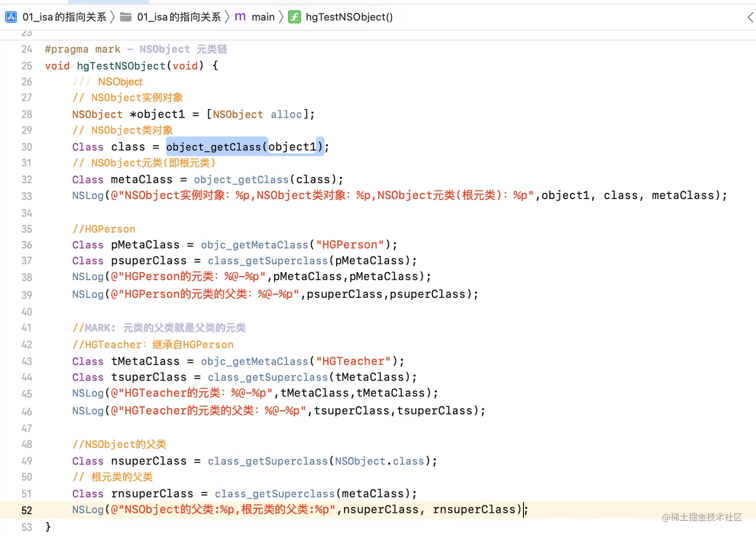Click the alloc keyword on line 28
The width and height of the screenshot is (756, 536).
tap(286, 114)
